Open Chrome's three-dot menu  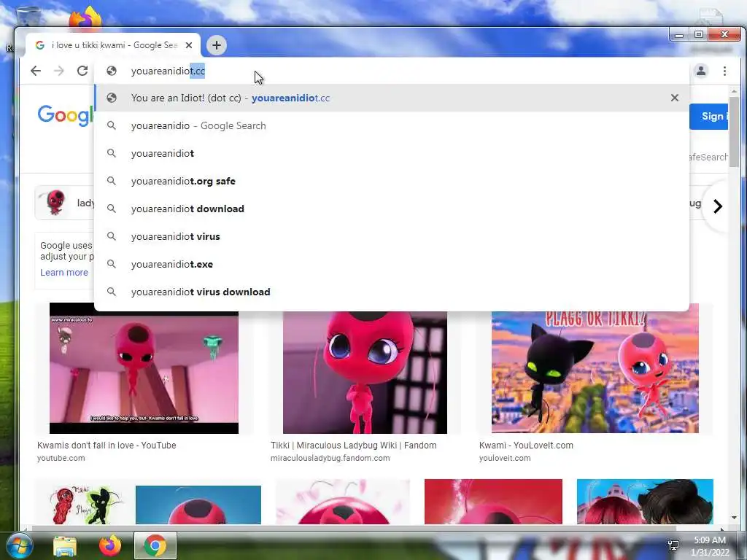coord(724,71)
